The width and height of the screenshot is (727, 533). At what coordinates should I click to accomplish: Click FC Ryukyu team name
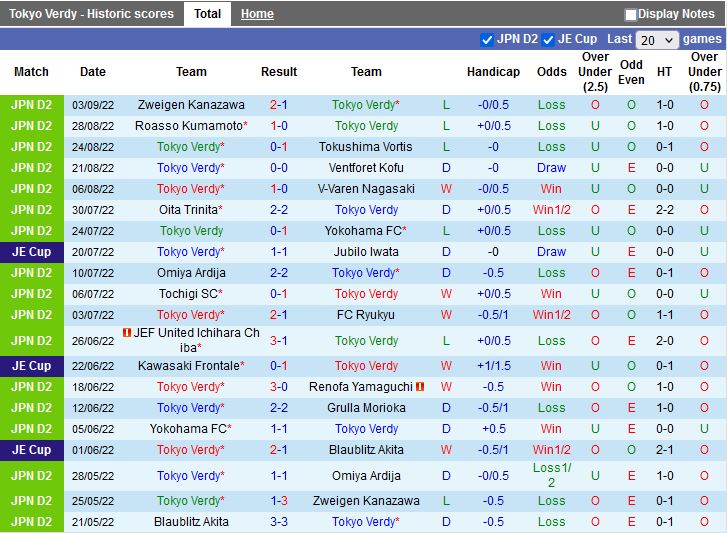(x=366, y=315)
